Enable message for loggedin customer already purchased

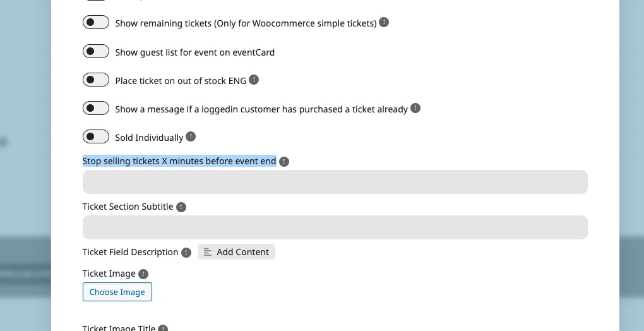[96, 108]
